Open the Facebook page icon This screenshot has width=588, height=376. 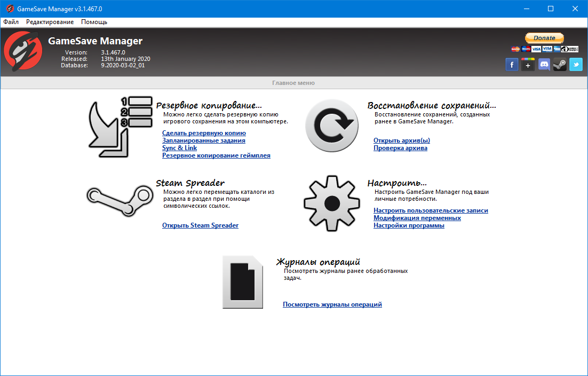coord(512,64)
